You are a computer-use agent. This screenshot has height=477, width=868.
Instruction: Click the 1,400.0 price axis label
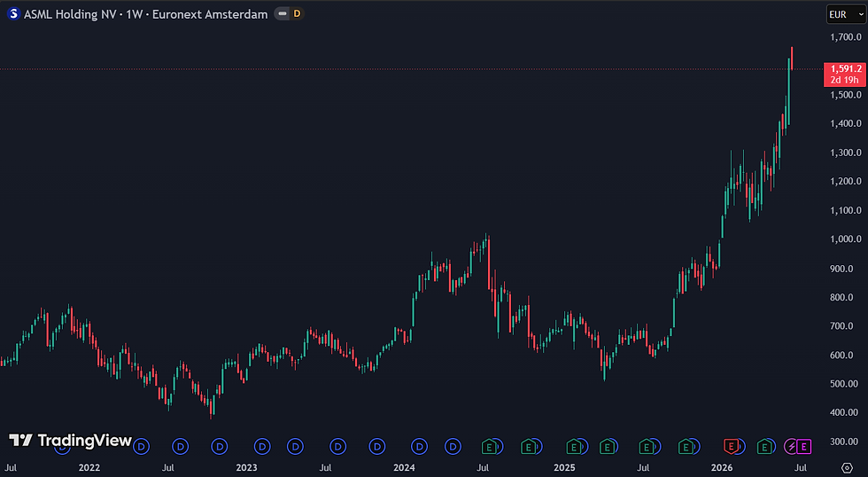(x=845, y=123)
